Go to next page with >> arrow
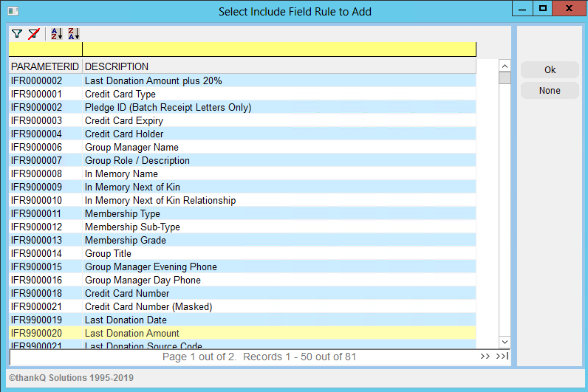Viewport: 588px width, 392px height. point(485,356)
